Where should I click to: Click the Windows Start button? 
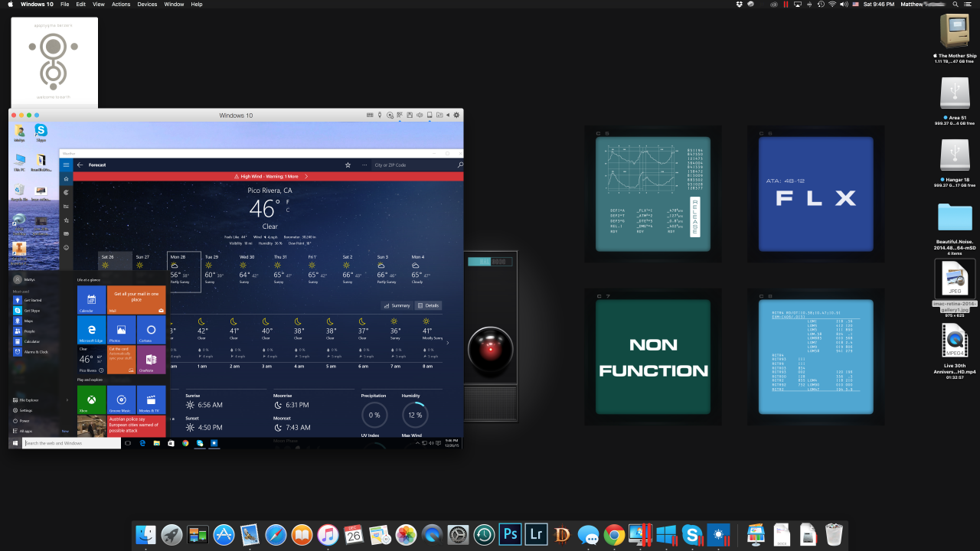[x=15, y=443]
